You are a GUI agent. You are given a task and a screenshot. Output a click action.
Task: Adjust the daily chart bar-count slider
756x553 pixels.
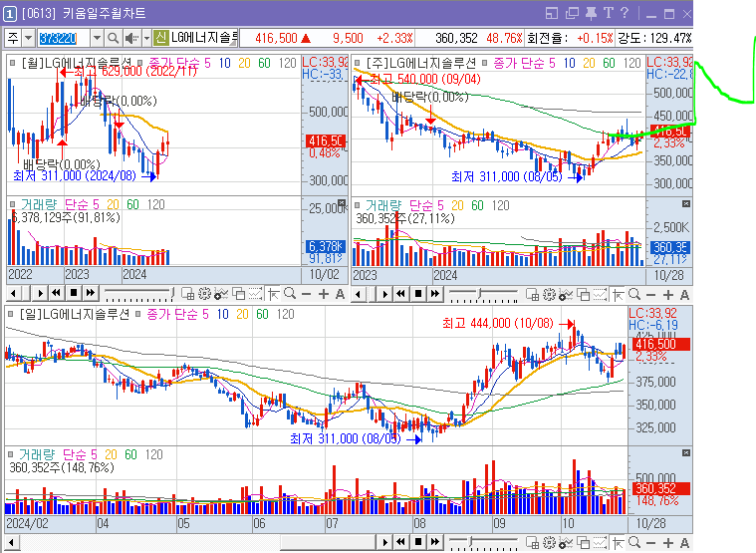point(483,543)
